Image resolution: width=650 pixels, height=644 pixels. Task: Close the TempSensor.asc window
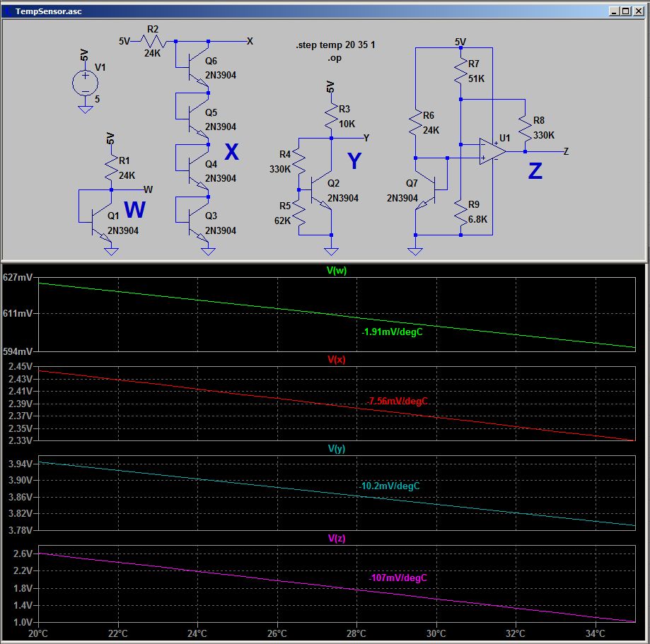click(639, 11)
